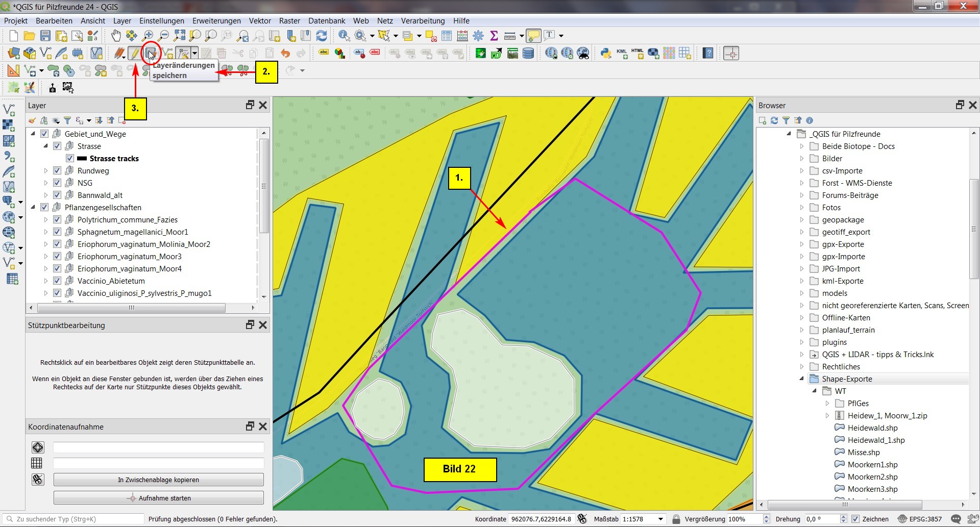The height and width of the screenshot is (527, 980).
Task: Collapse the Shape-Exporte folder
Action: tap(801, 379)
